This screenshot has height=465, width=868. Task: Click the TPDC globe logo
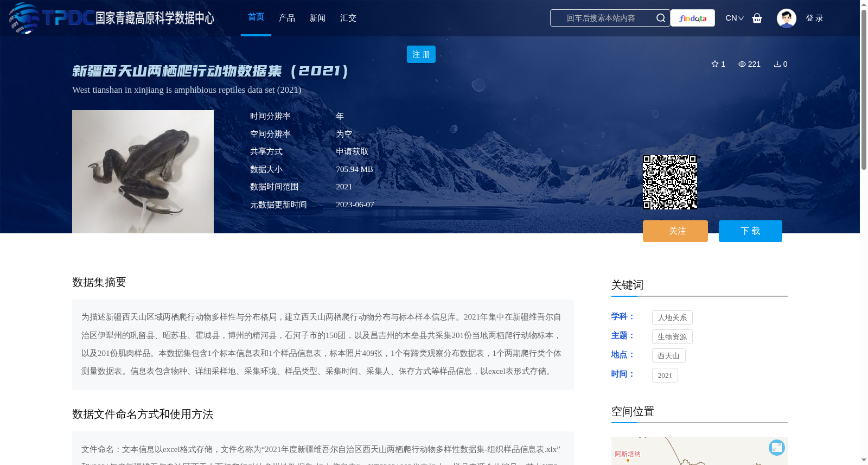[24, 18]
